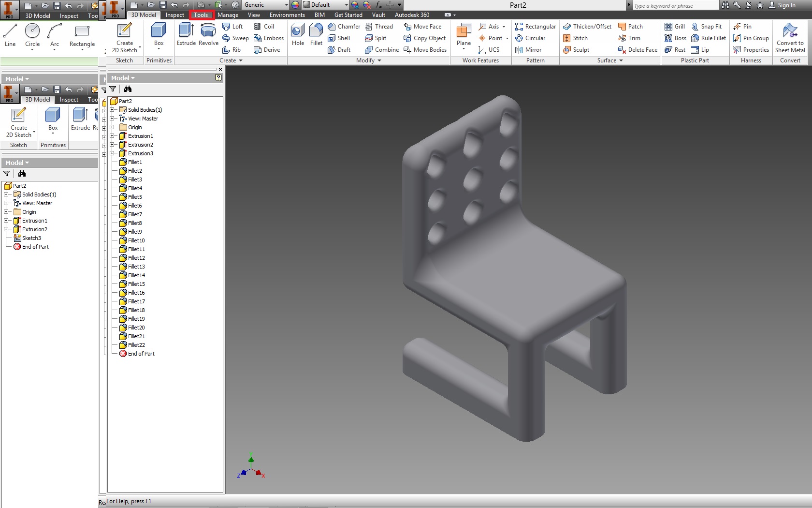Click the search keyword input field
The width and height of the screenshot is (812, 508).
tap(676, 5)
